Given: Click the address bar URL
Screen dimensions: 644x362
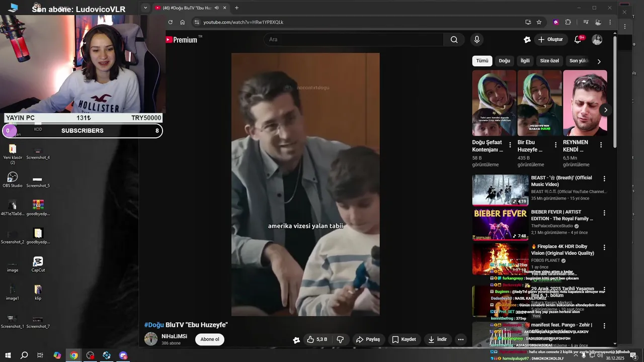Looking at the screenshot, I should [x=243, y=22].
